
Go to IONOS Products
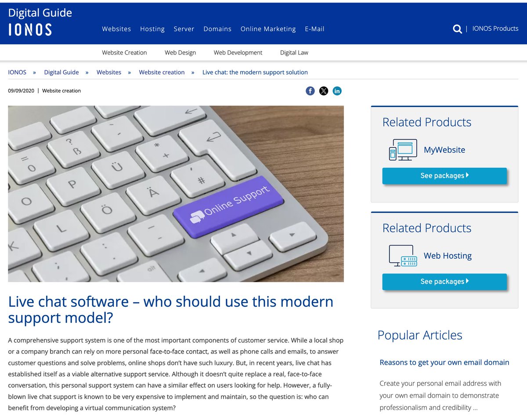pos(495,29)
